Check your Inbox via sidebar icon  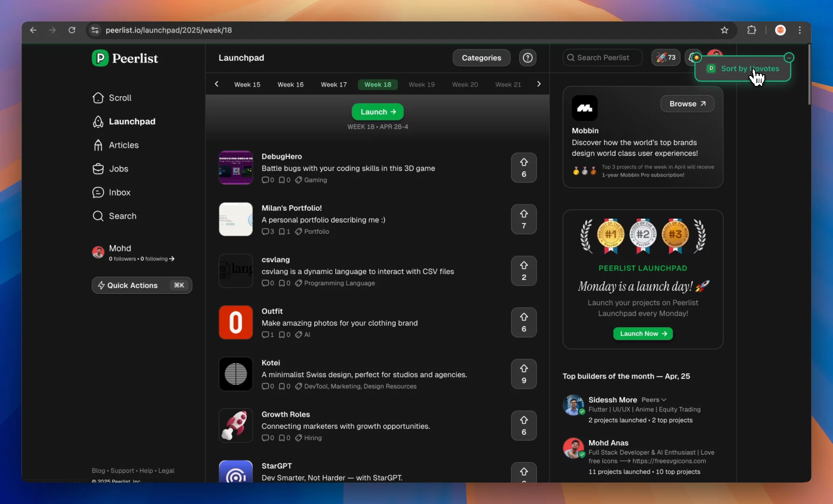coord(98,192)
